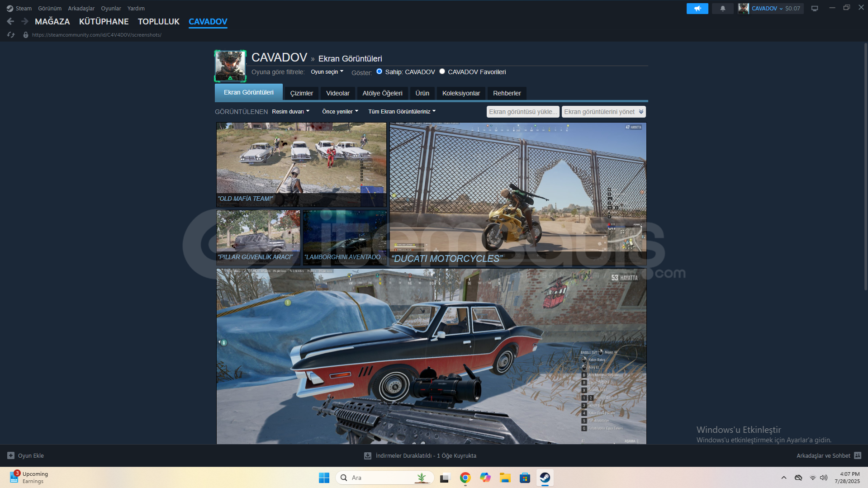
Task: Open the Oyunlar menu
Action: [111, 9]
